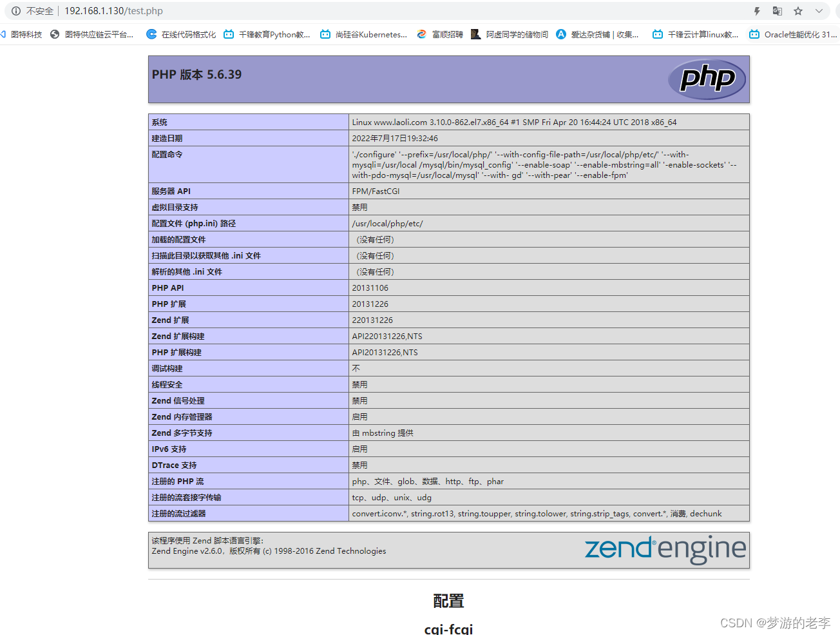Screen dimensions: 840x635
Task: Click the DTrace 支持 label
Action: [175, 465]
